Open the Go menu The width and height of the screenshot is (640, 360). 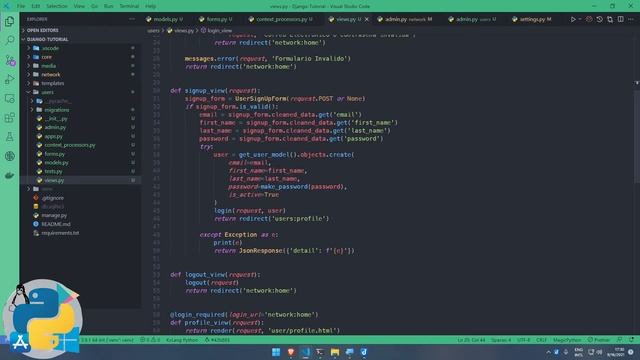tap(94, 6)
